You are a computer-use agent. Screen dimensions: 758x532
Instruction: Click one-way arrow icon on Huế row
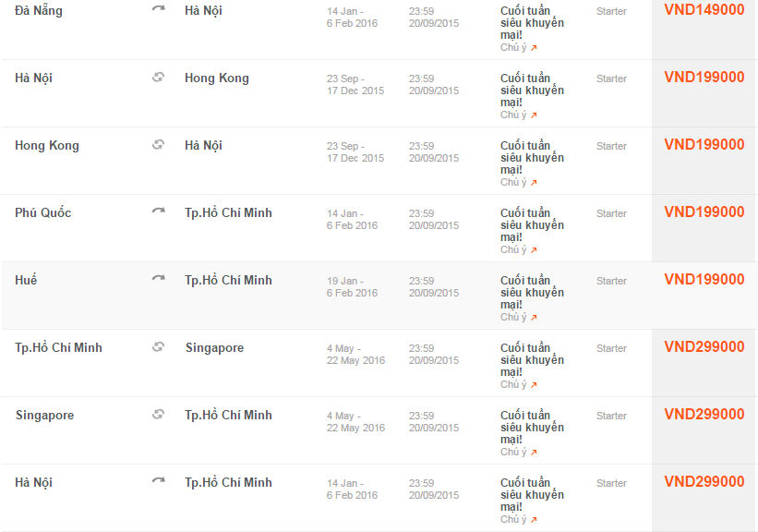tap(158, 279)
